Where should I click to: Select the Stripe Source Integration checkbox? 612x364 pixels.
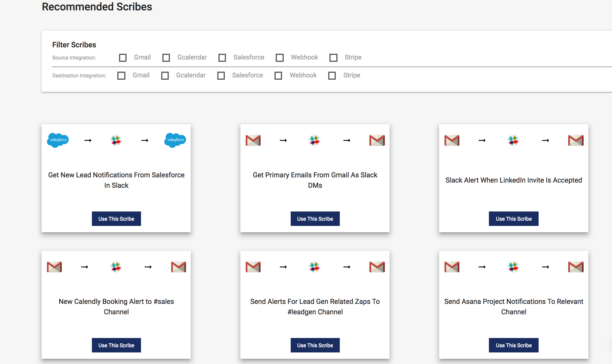pyautogui.click(x=333, y=58)
